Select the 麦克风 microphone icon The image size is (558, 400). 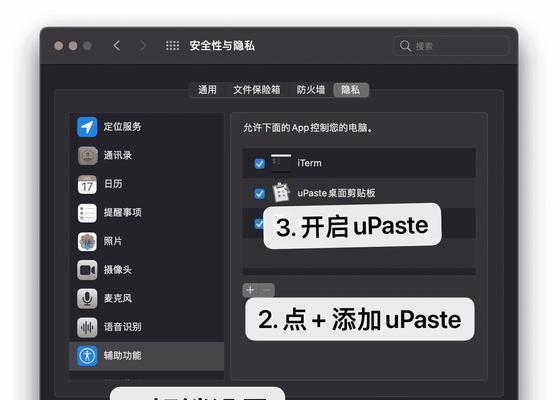[87, 298]
